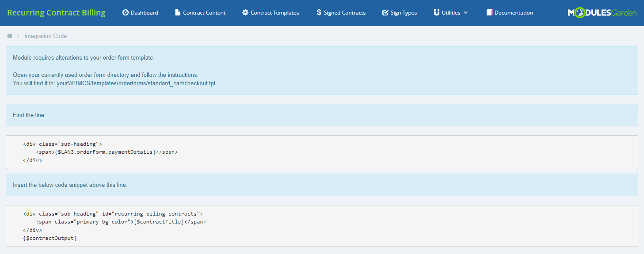The height and width of the screenshot is (254, 644).
Task: Click 'Open your currently used order form' text
Action: click(106, 75)
